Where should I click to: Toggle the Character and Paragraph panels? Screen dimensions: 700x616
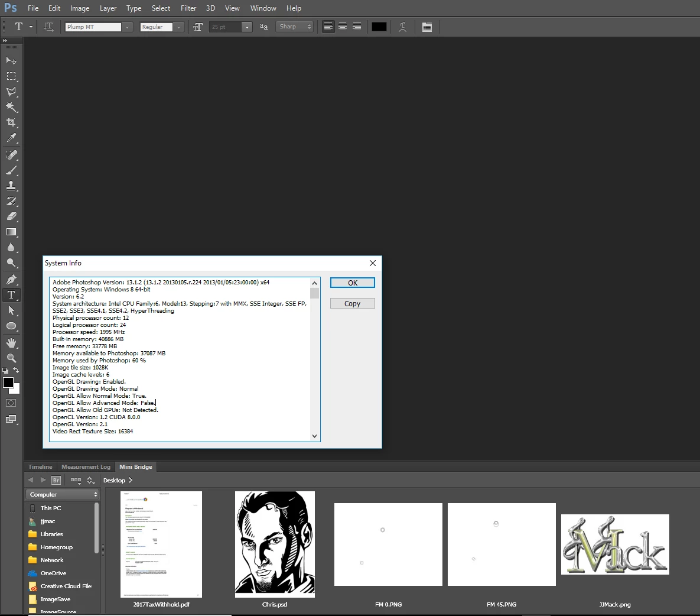pyautogui.click(x=426, y=27)
